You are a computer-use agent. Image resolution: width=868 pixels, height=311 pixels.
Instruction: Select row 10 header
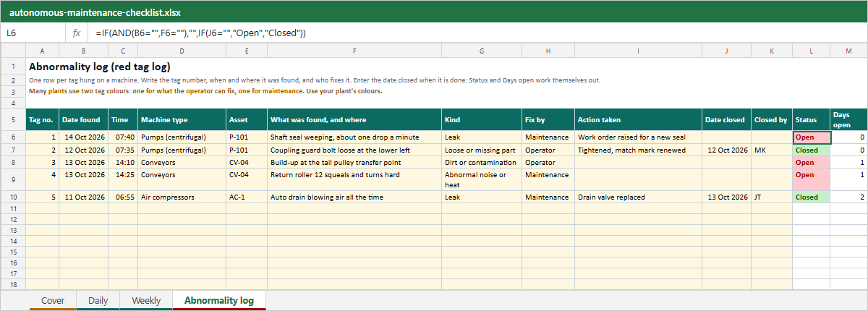pos(13,197)
